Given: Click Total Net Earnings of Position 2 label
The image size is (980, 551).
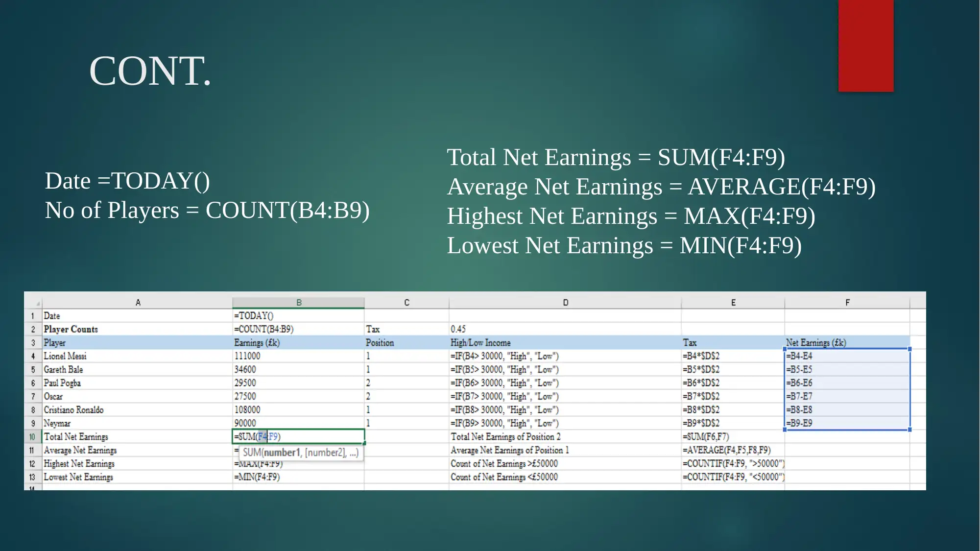Looking at the screenshot, I should [x=565, y=436].
